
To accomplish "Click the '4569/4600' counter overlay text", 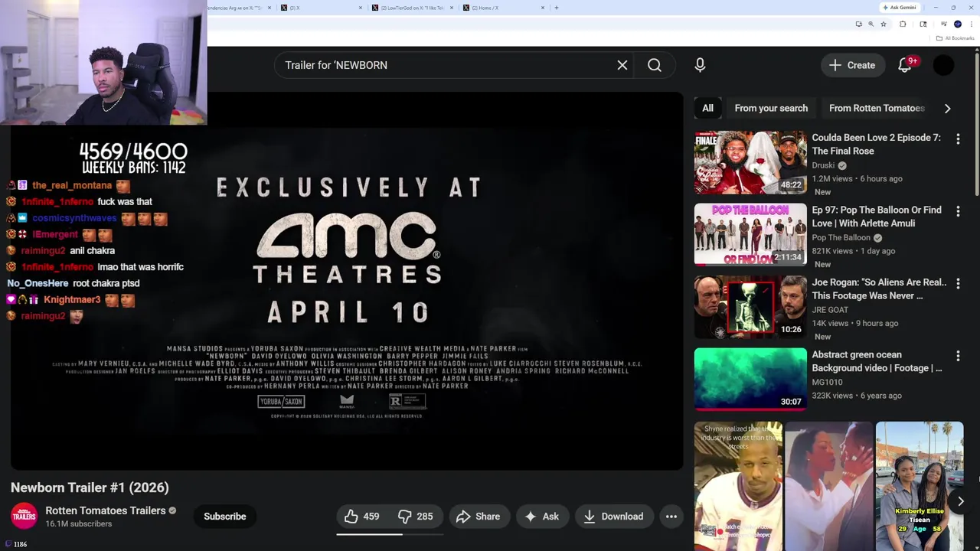I will click(133, 152).
